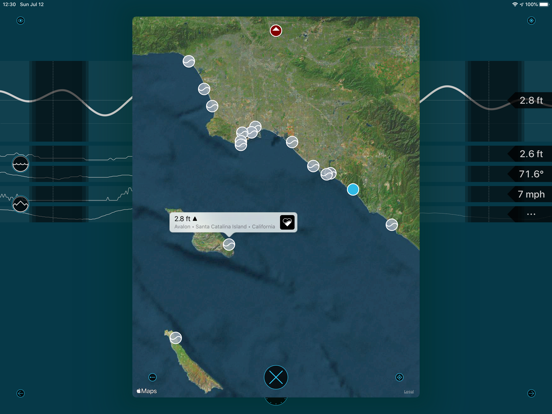Tap the Wi-Fi icon in status bar
The image size is (552, 414).
[x=515, y=4]
